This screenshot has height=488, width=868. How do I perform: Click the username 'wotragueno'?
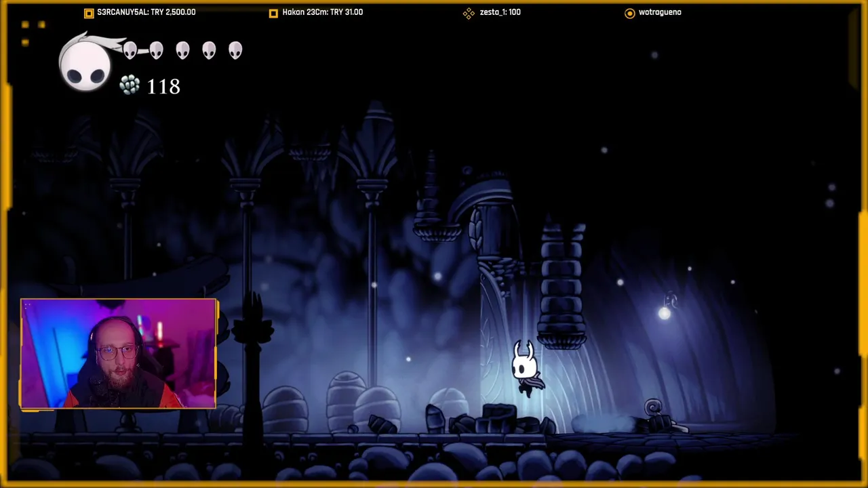coord(660,12)
